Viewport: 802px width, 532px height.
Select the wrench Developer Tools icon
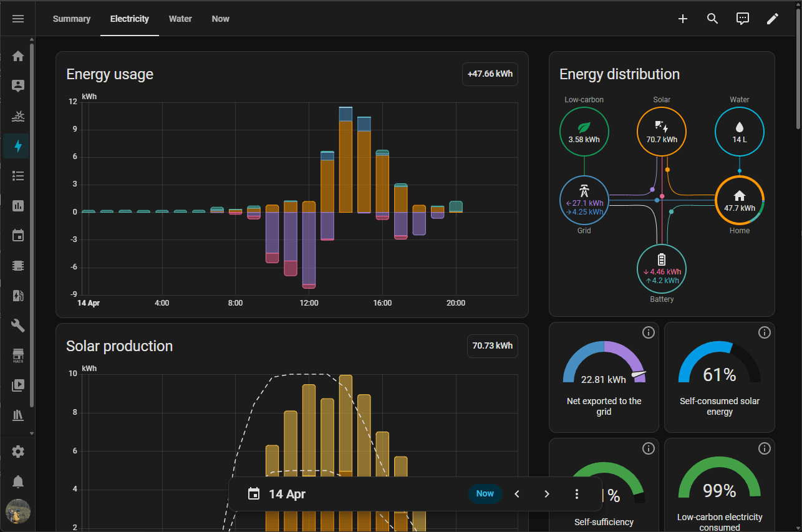tap(17, 325)
